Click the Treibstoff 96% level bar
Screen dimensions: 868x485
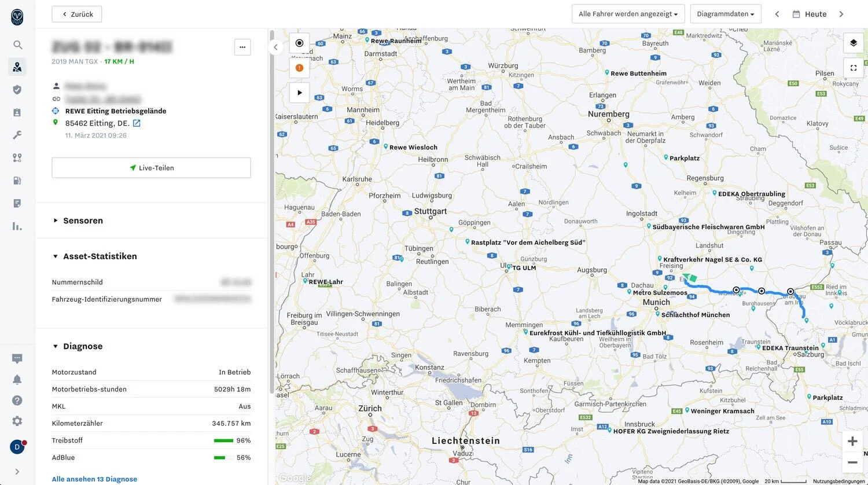pyautogui.click(x=223, y=441)
